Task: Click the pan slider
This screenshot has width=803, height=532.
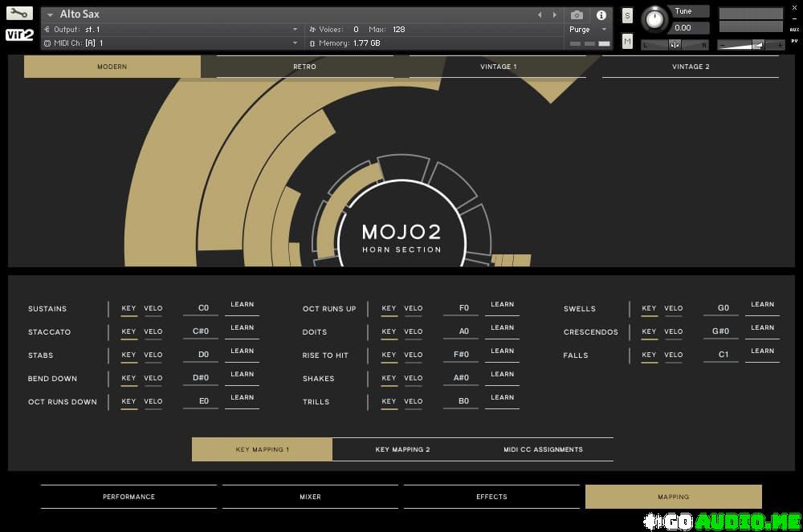Action: (675, 45)
